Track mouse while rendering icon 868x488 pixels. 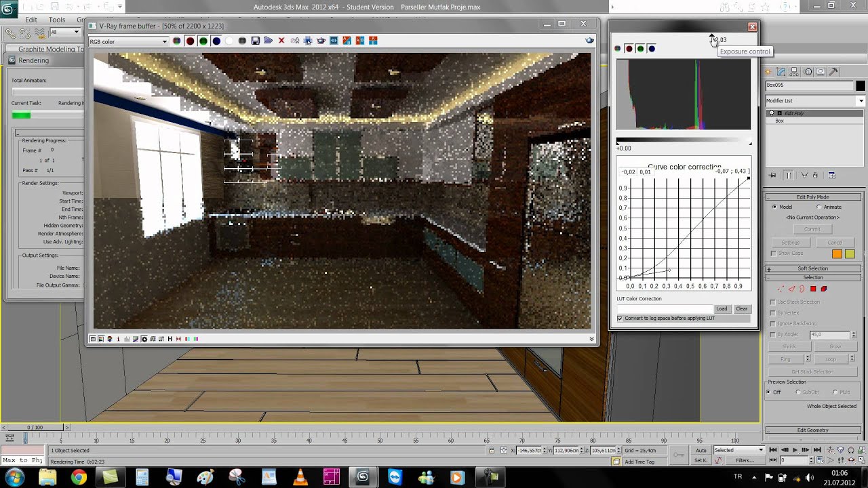click(x=308, y=41)
